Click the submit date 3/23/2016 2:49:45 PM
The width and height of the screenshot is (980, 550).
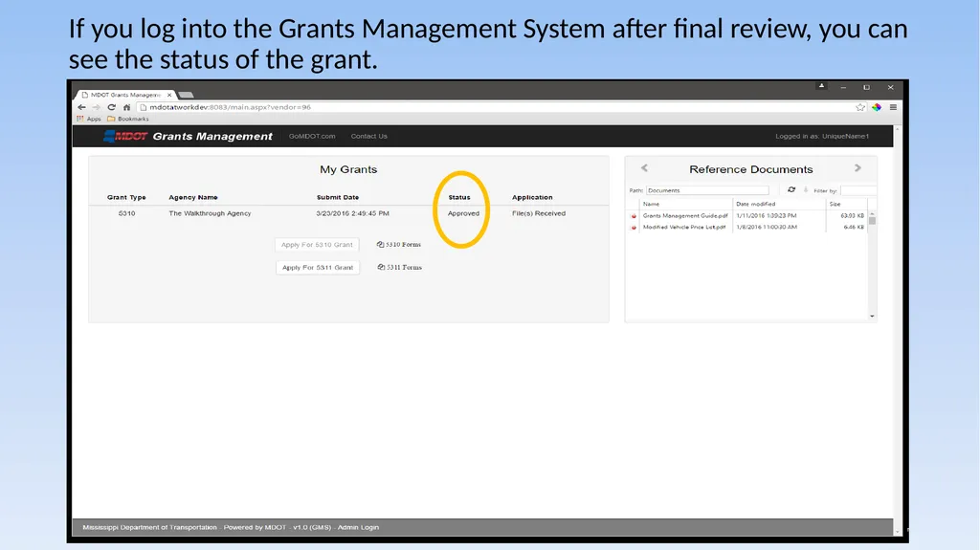click(352, 213)
